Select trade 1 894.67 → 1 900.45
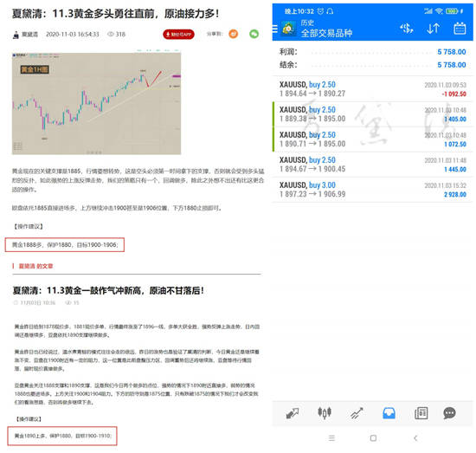476x453 pixels. pos(372,165)
